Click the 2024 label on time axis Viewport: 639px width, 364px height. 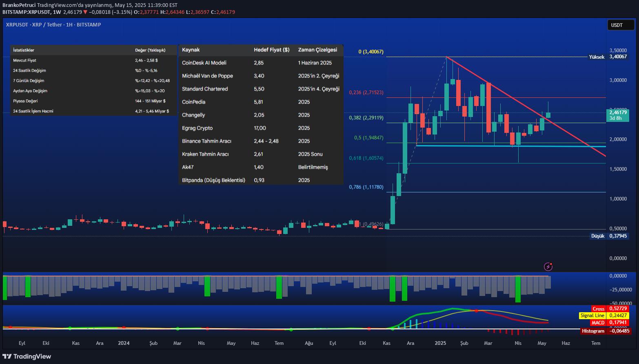[124, 343]
